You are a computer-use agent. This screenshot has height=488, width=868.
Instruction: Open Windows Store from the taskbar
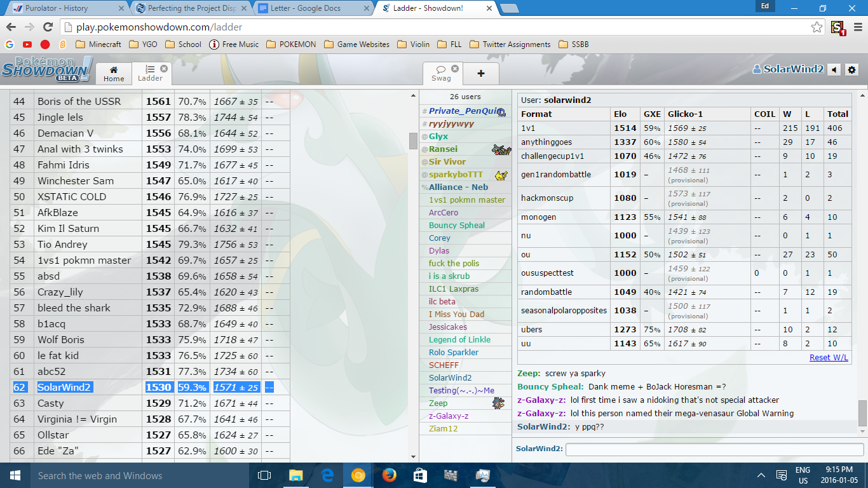point(420,475)
